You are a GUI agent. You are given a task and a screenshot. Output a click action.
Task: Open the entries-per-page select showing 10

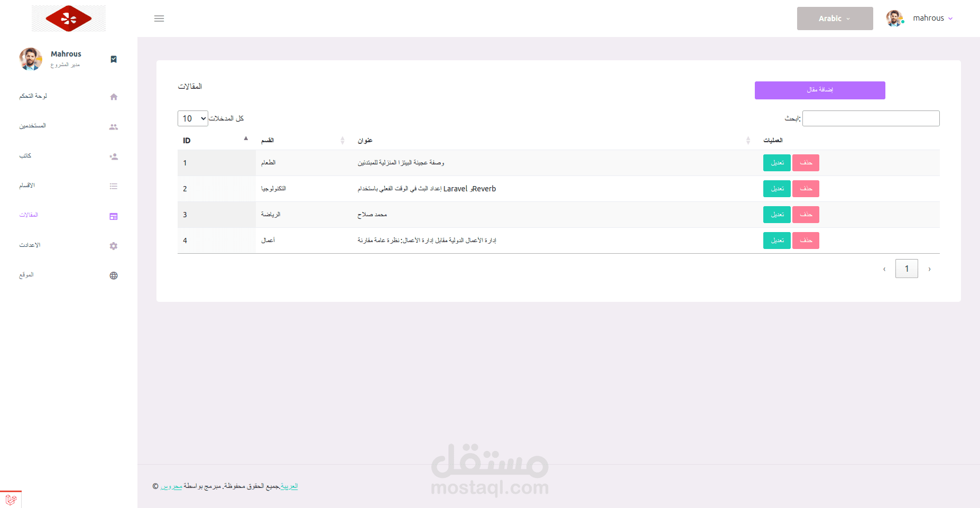tap(193, 118)
